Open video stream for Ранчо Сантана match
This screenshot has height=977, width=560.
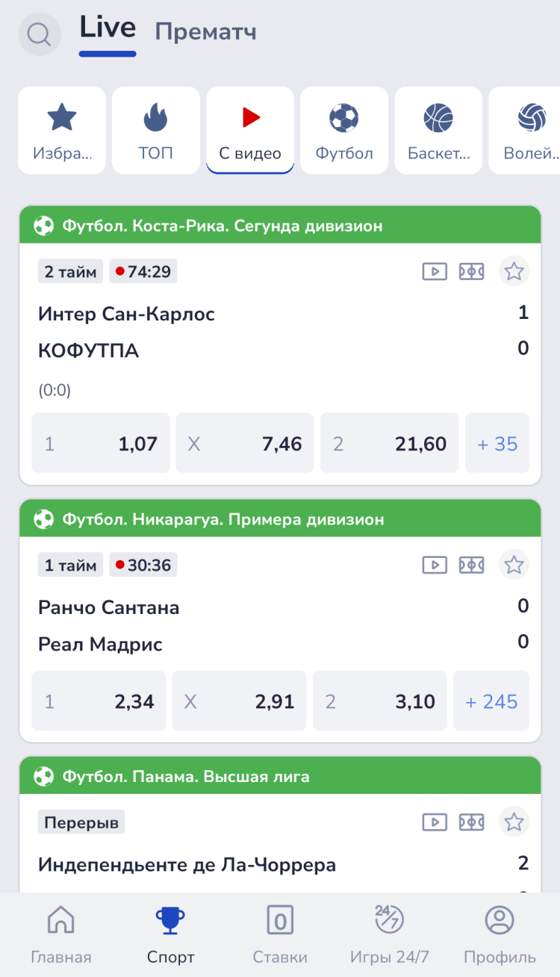(x=435, y=565)
